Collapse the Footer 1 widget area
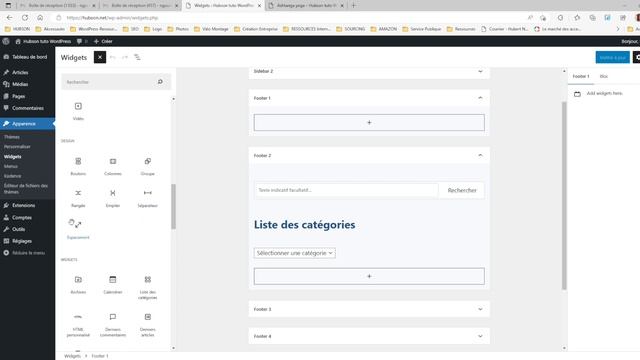The image size is (640, 360). pyautogui.click(x=480, y=98)
